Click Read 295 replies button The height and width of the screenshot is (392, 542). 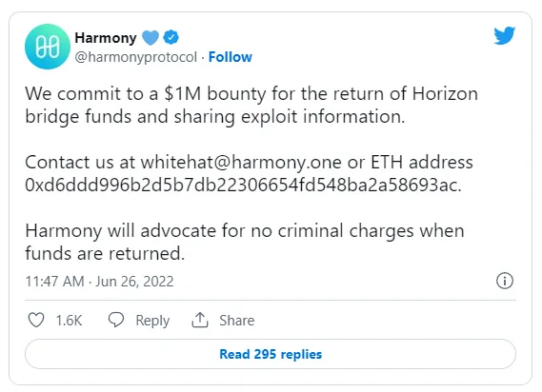point(271,354)
